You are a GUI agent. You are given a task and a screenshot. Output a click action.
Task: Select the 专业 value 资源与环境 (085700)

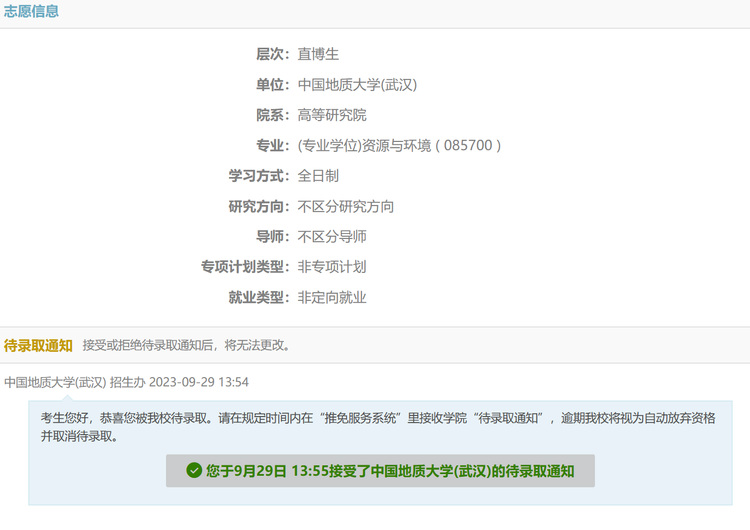click(x=399, y=145)
